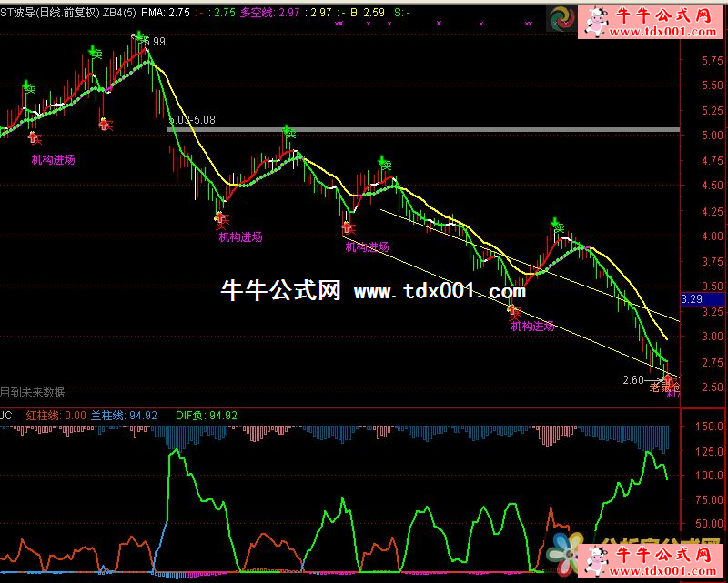Click the 兰柱线: 94.92 label in lower panel

tap(124, 416)
